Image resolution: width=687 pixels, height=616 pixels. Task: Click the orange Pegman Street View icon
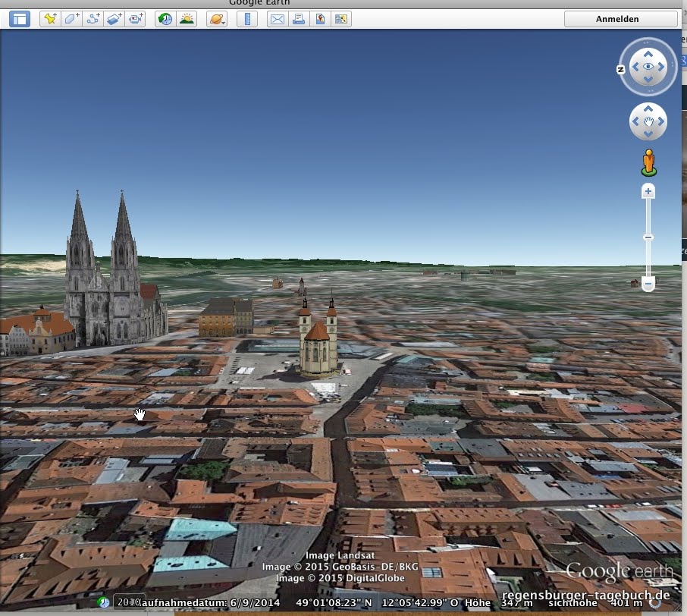(649, 162)
